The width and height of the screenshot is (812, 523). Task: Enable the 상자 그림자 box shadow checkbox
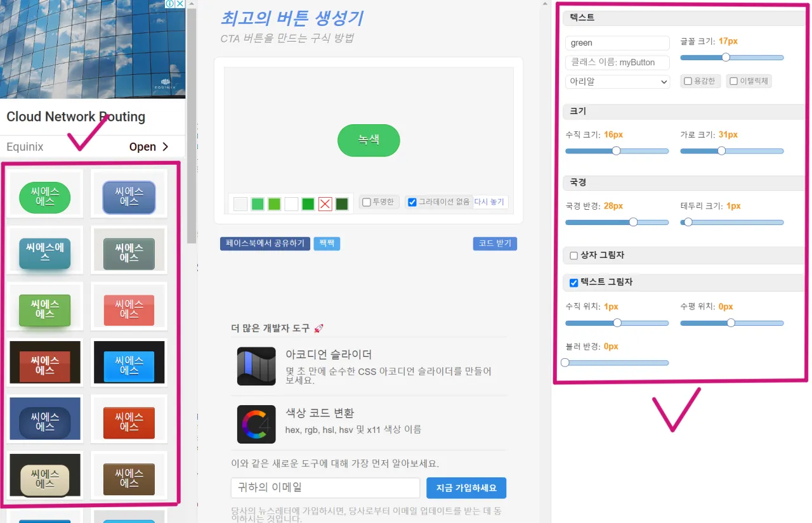click(x=574, y=255)
